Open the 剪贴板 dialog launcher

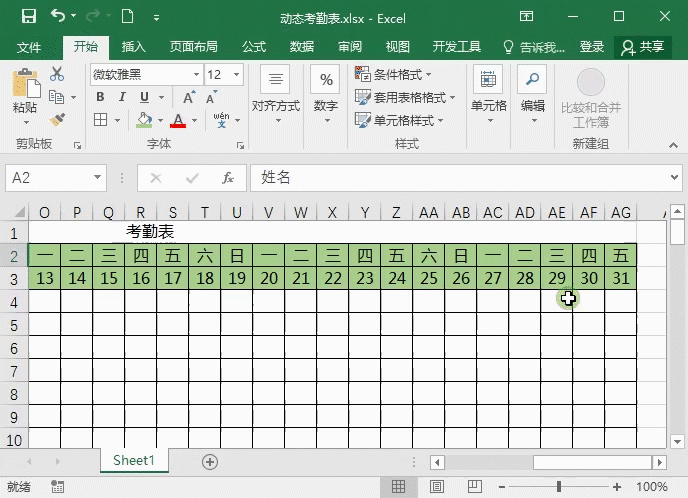tap(78, 145)
